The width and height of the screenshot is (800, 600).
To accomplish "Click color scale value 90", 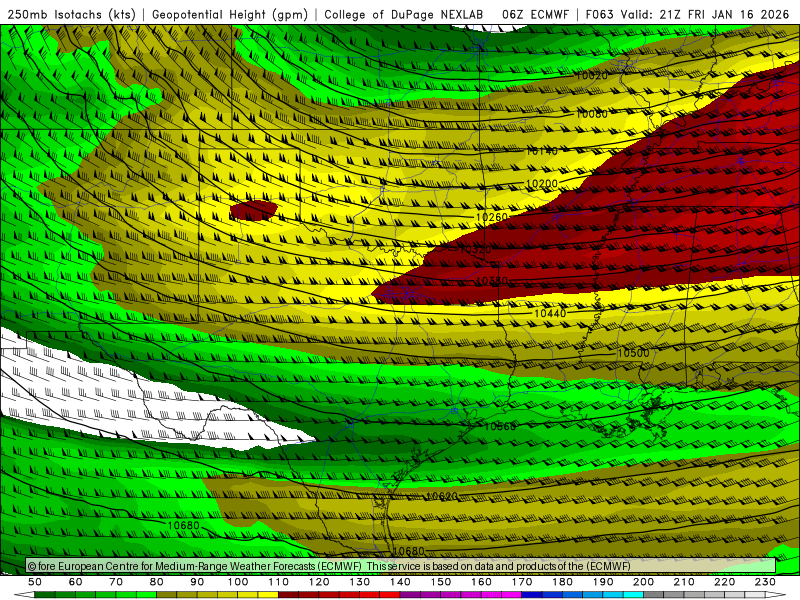I will point(197,582).
